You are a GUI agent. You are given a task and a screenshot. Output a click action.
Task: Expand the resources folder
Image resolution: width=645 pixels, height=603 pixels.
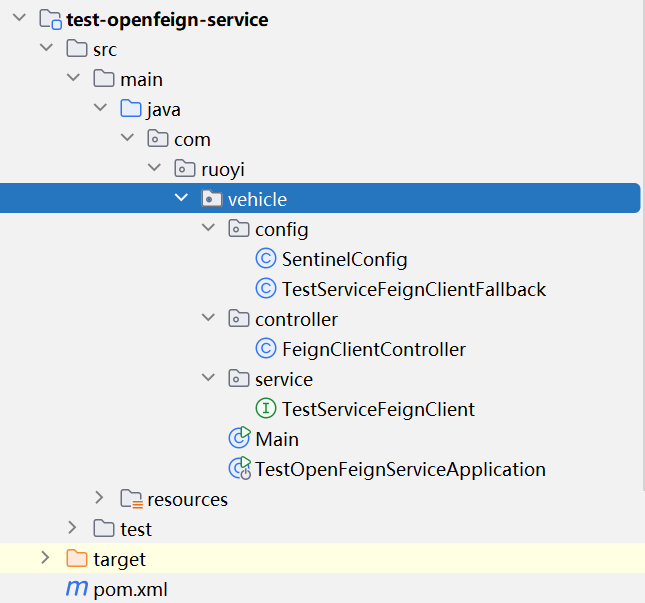tap(99, 498)
